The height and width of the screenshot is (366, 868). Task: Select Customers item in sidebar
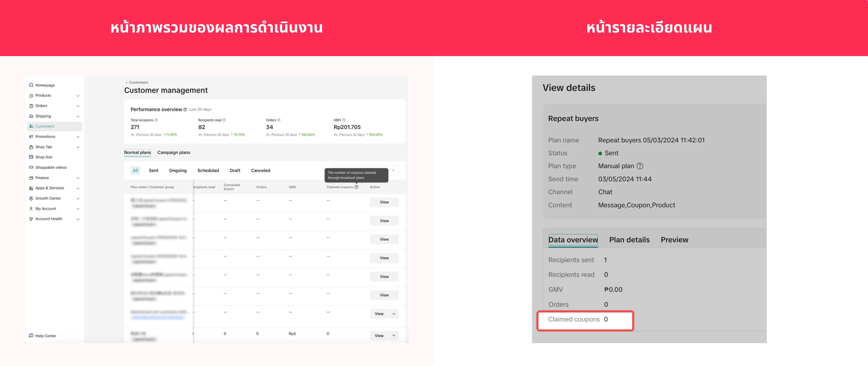point(45,126)
